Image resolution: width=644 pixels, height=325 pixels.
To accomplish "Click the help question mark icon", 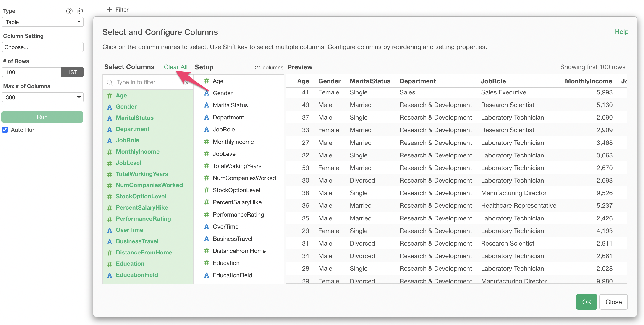I will click(x=69, y=11).
